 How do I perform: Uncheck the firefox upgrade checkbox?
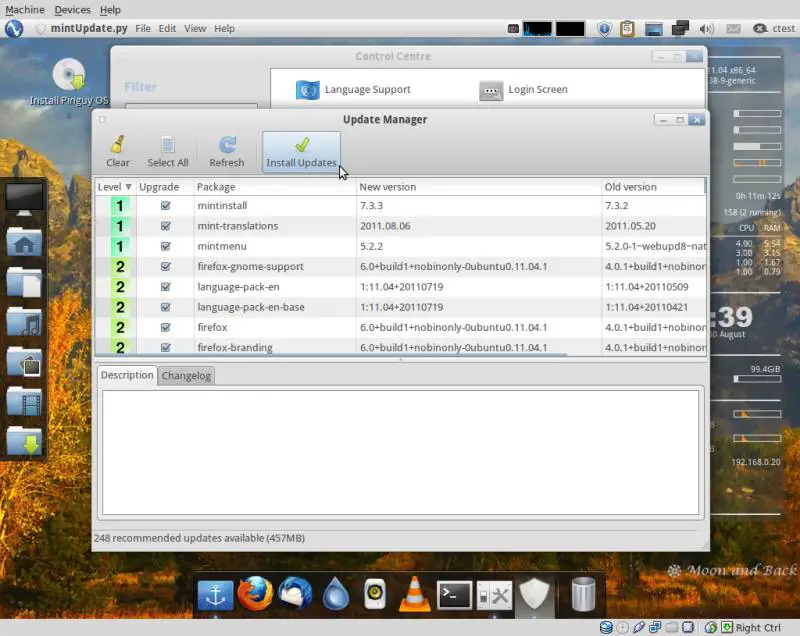165,327
